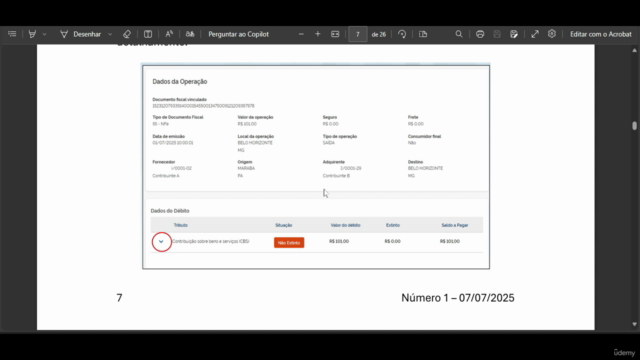The image size is (640, 360).
Task: Open the PDF search tool
Action: [x=459, y=34]
